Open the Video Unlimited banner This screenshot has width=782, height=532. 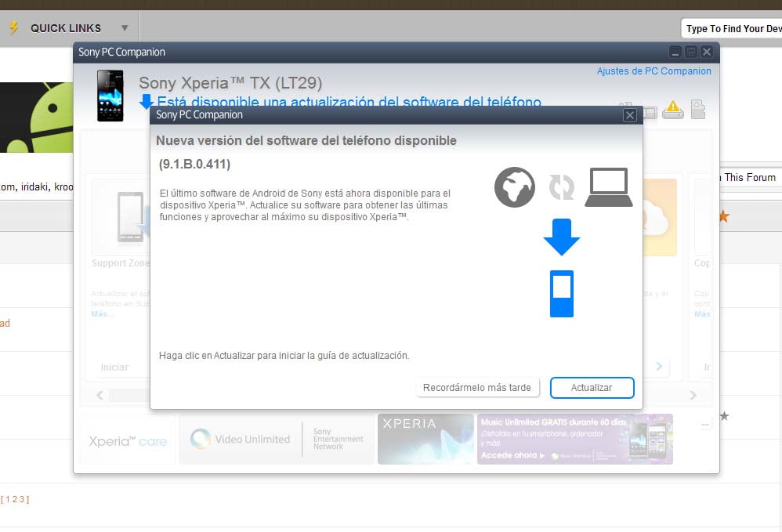(x=277, y=440)
